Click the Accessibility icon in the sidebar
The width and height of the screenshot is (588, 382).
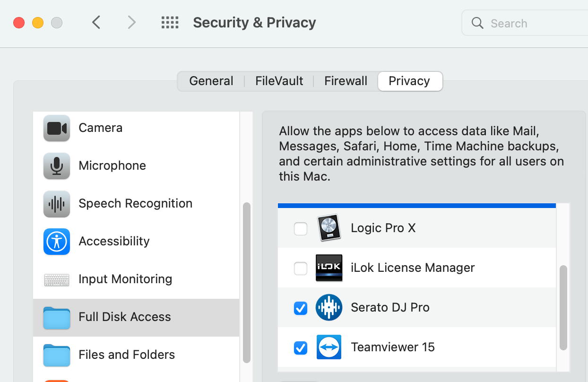click(56, 241)
